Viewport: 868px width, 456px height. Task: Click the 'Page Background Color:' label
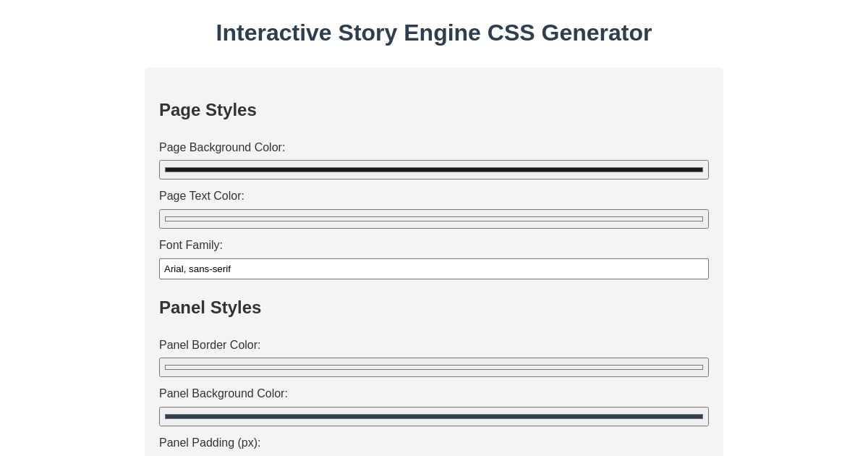pos(222,148)
